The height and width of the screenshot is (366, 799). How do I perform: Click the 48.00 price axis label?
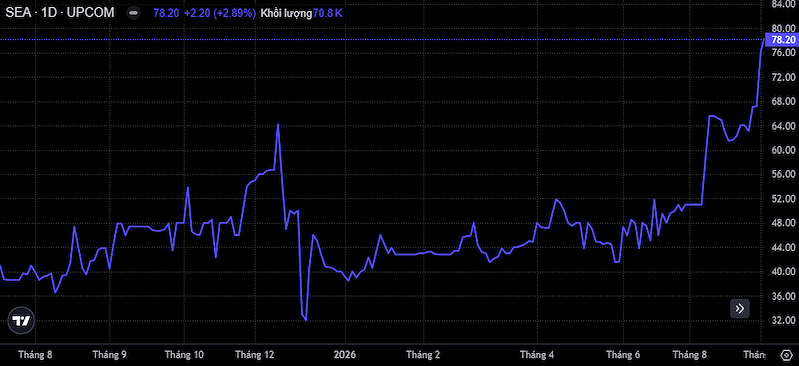tap(784, 223)
